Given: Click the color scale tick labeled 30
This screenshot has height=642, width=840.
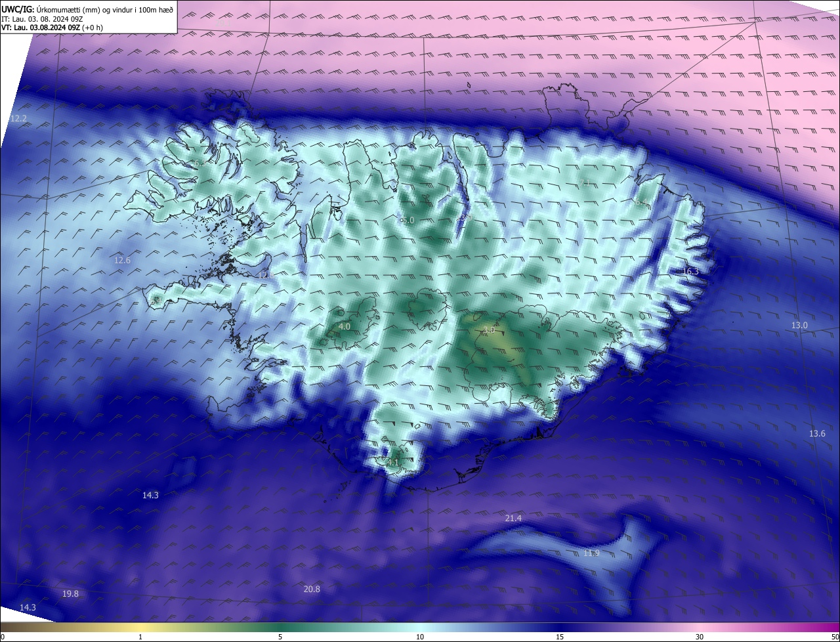Looking at the screenshot, I should point(700,637).
